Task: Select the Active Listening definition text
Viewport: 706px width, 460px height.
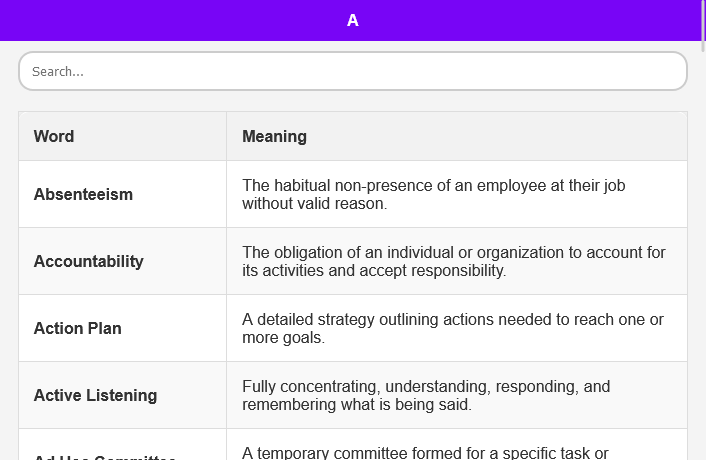Action: 426,396
